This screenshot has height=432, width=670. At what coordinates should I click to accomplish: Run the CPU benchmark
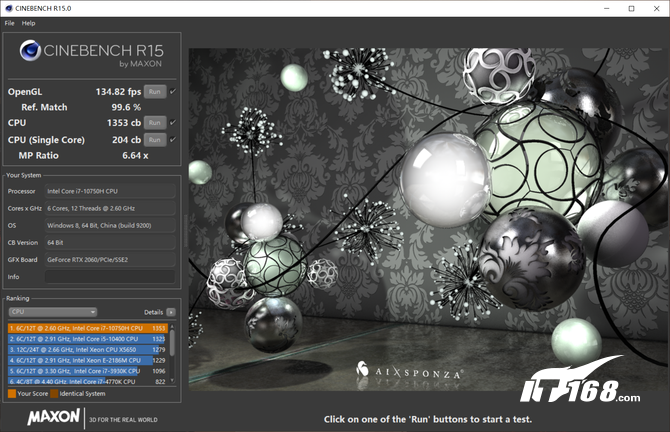pyautogui.click(x=154, y=123)
